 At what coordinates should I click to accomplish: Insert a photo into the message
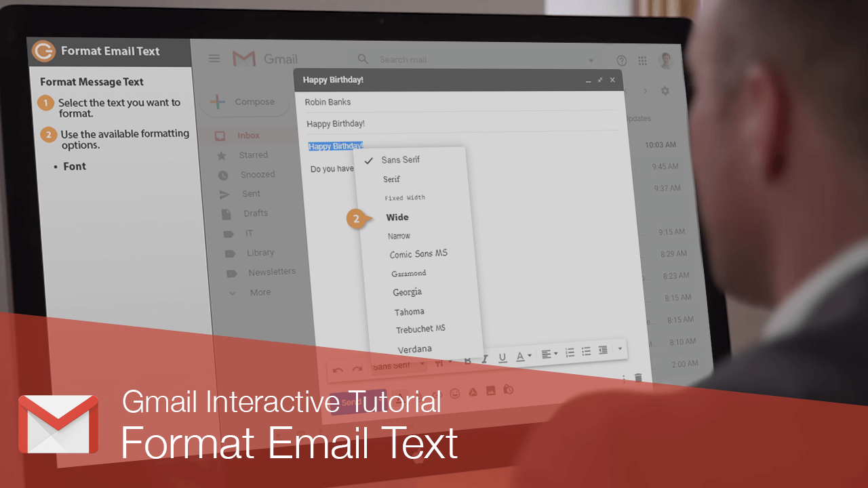pyautogui.click(x=490, y=390)
